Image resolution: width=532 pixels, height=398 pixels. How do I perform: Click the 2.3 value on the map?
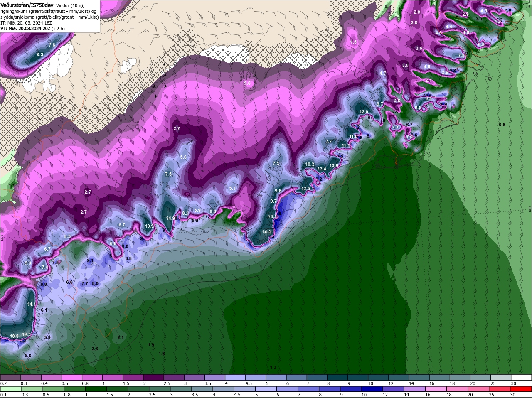click(95, 349)
